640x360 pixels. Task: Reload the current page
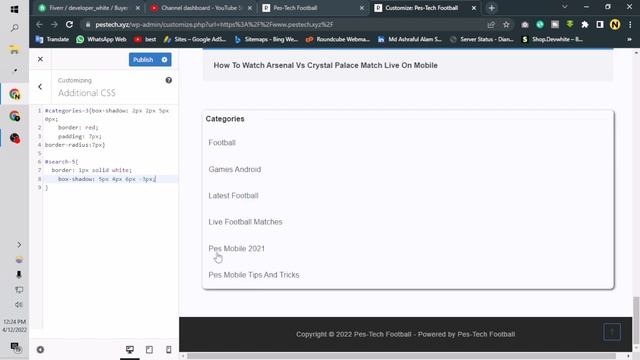coord(69,24)
